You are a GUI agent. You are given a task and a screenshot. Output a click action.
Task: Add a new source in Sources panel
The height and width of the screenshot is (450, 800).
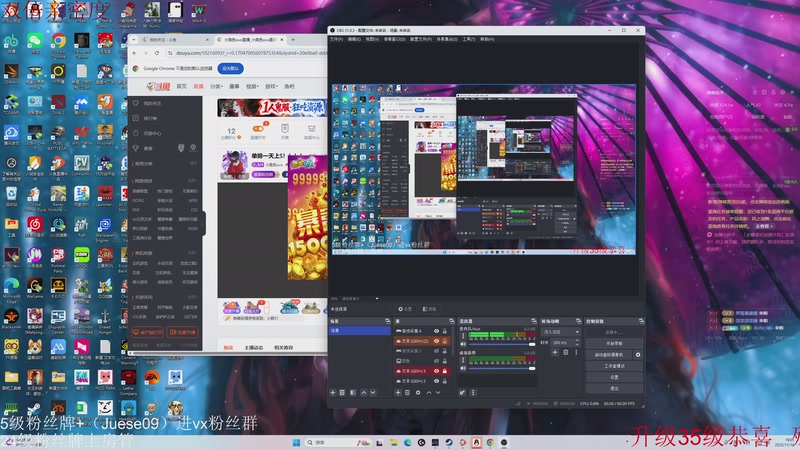click(x=398, y=392)
